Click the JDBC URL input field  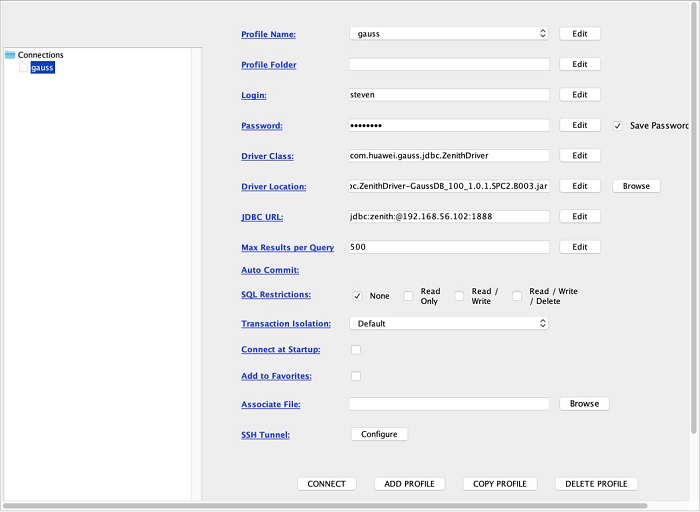pyautogui.click(x=449, y=216)
